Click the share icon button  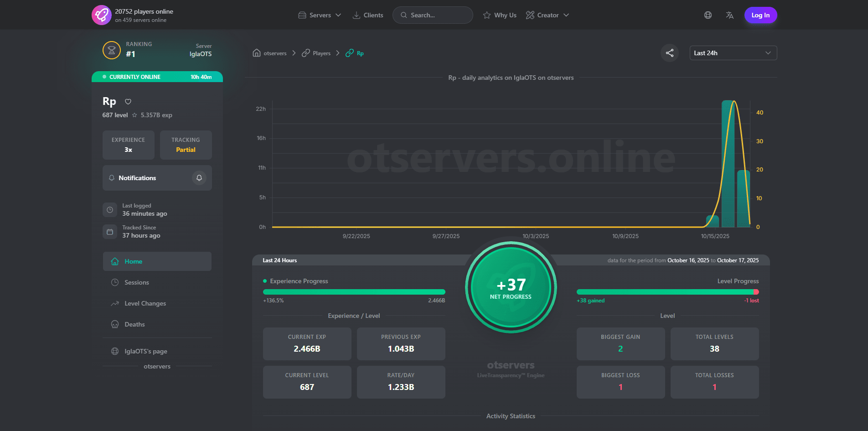point(670,53)
